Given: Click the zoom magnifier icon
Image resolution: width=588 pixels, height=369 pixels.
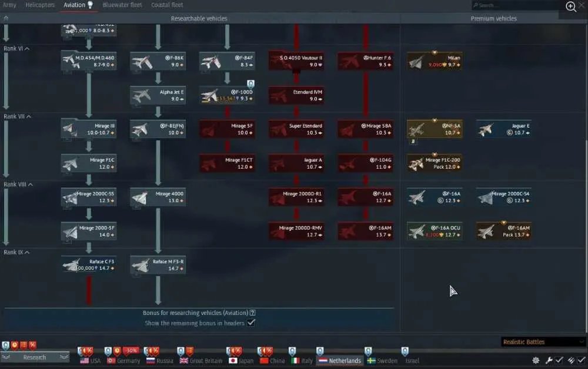Looking at the screenshot, I should (x=571, y=6).
